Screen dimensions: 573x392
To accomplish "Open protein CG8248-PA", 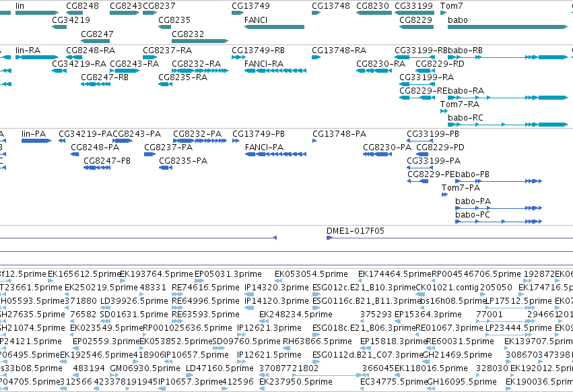I will pos(95,148).
